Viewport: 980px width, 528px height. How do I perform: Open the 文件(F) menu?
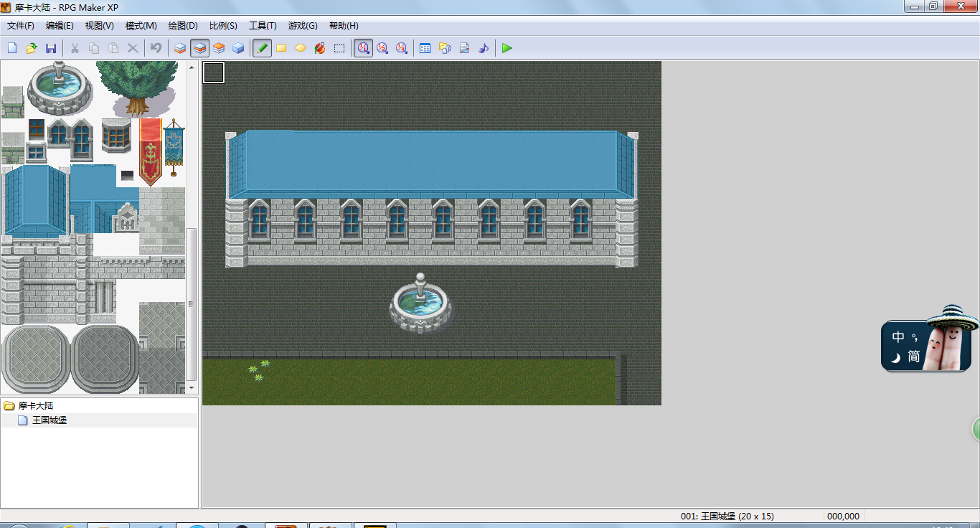pos(21,26)
